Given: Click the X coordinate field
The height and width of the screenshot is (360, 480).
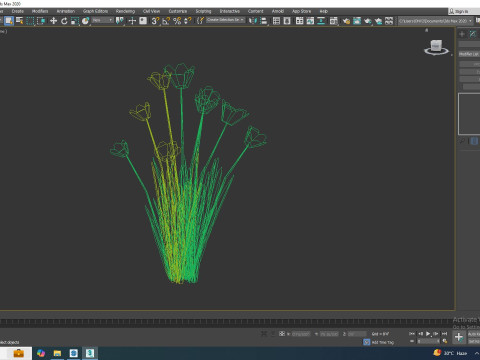Looking at the screenshot, I should point(301,334).
